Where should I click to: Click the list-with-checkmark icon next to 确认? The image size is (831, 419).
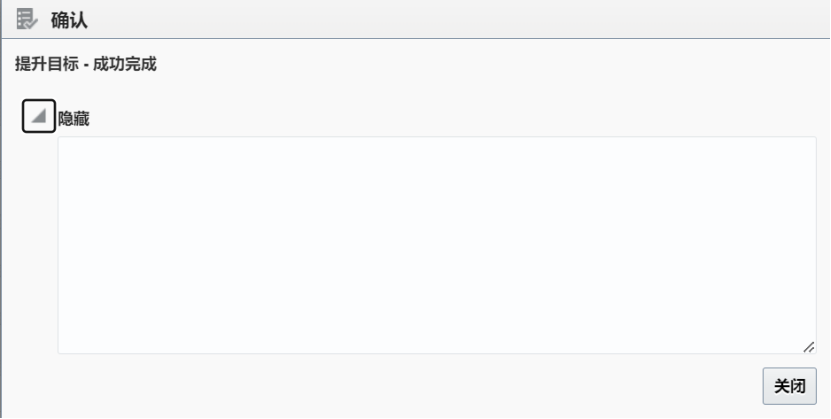pyautogui.click(x=27, y=20)
